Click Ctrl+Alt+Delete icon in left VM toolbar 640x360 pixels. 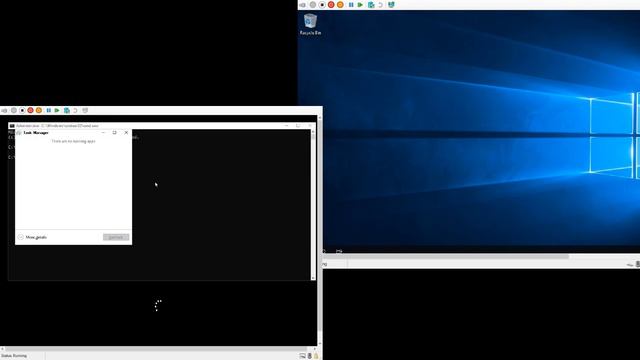[4, 111]
